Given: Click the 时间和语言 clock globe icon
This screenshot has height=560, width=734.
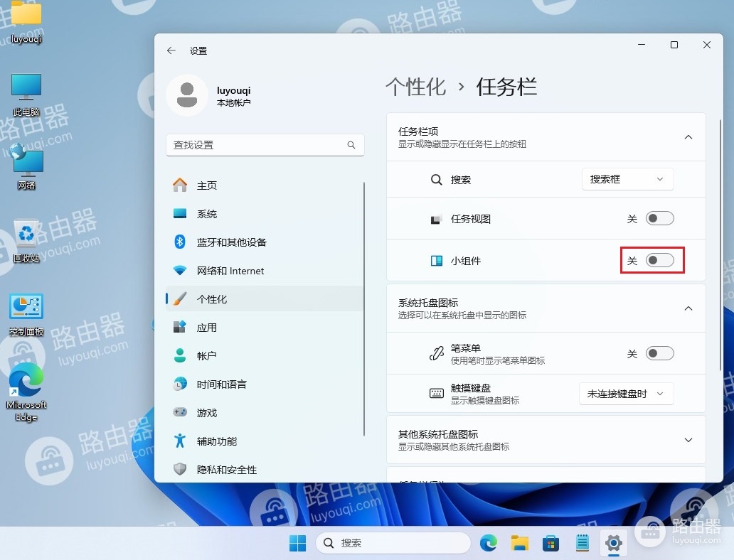Looking at the screenshot, I should pyautogui.click(x=180, y=384).
